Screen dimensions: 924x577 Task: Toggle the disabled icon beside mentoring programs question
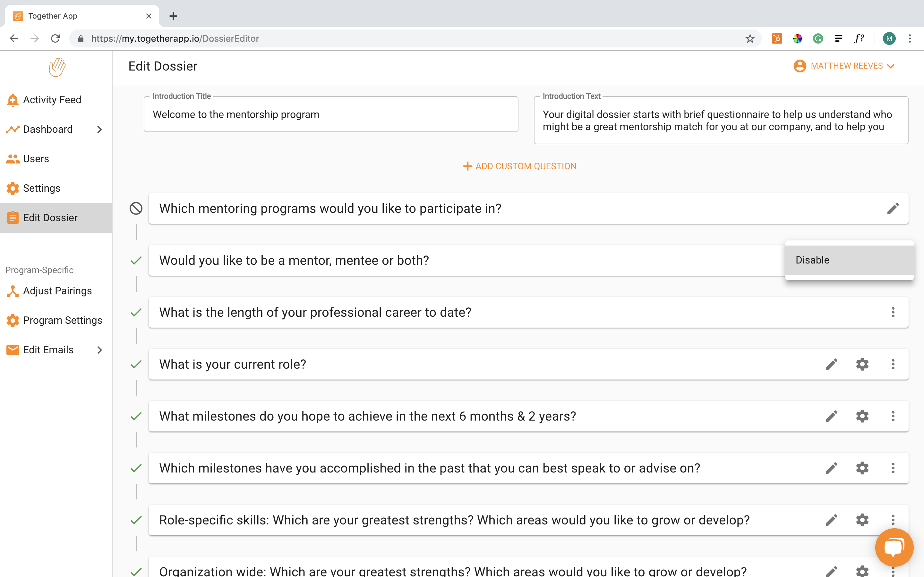pyautogui.click(x=136, y=208)
